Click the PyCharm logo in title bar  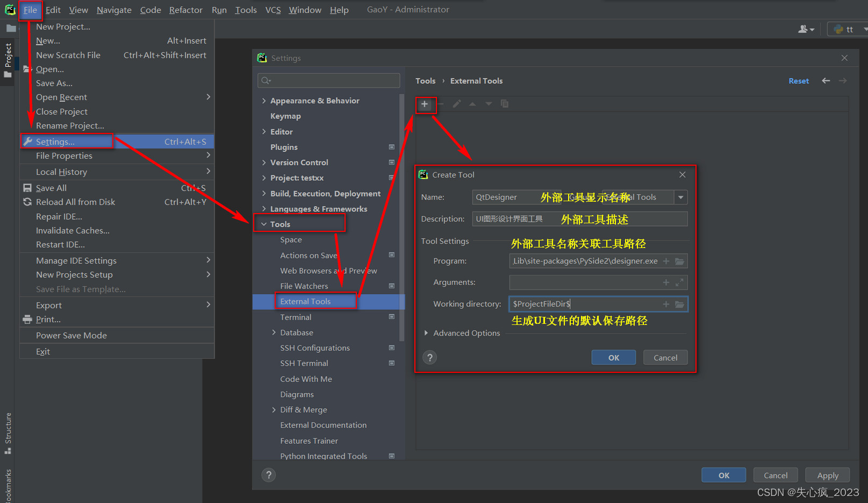(x=10, y=10)
